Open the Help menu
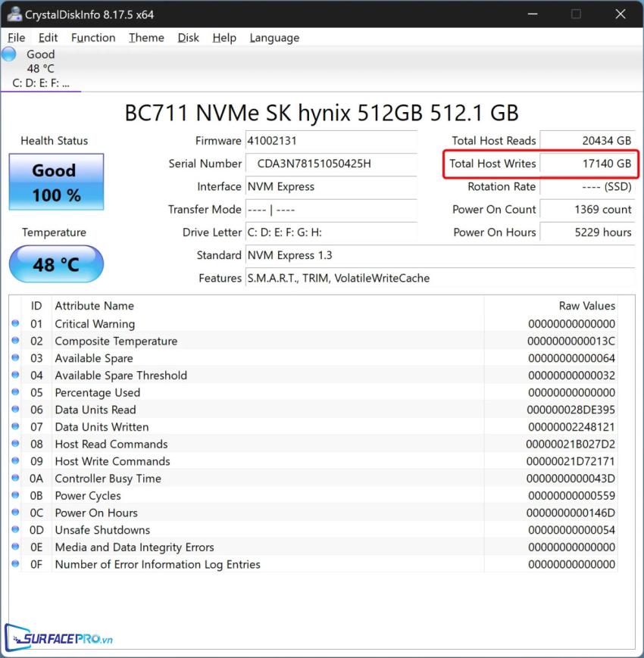644x658 pixels. [x=224, y=38]
